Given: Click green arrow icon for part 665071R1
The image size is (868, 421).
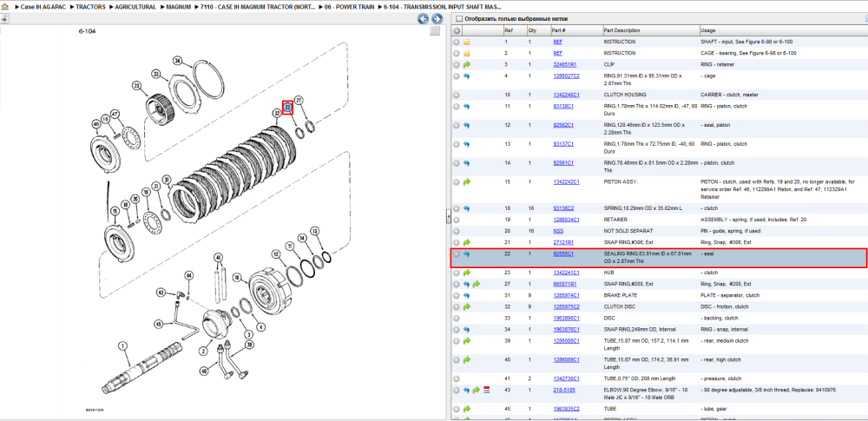Looking at the screenshot, I should 476,284.
